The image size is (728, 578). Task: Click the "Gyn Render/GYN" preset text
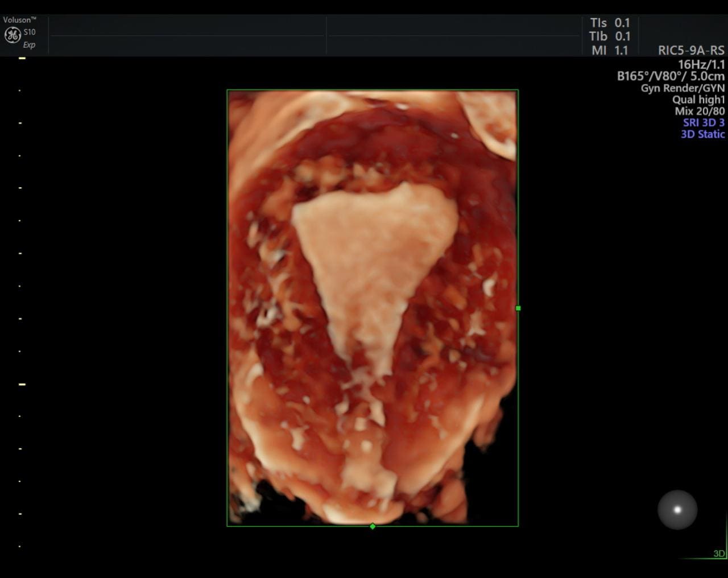click(683, 88)
